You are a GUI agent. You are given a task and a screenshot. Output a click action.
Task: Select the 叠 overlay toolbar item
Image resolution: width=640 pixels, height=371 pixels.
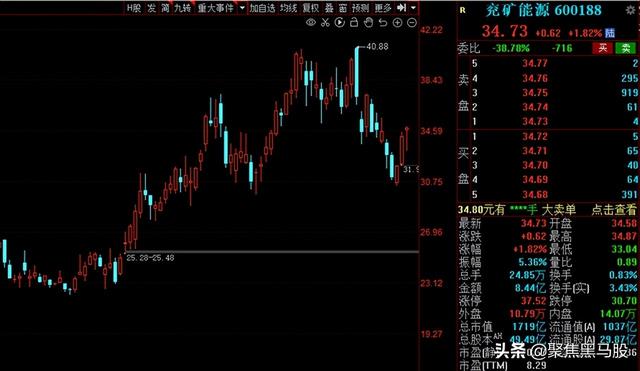(329, 8)
